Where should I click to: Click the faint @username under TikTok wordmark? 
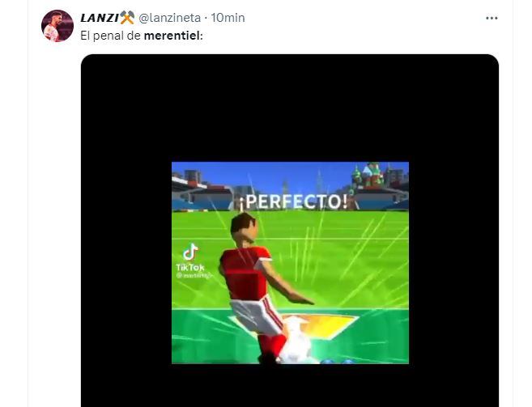pyautogui.click(x=194, y=275)
